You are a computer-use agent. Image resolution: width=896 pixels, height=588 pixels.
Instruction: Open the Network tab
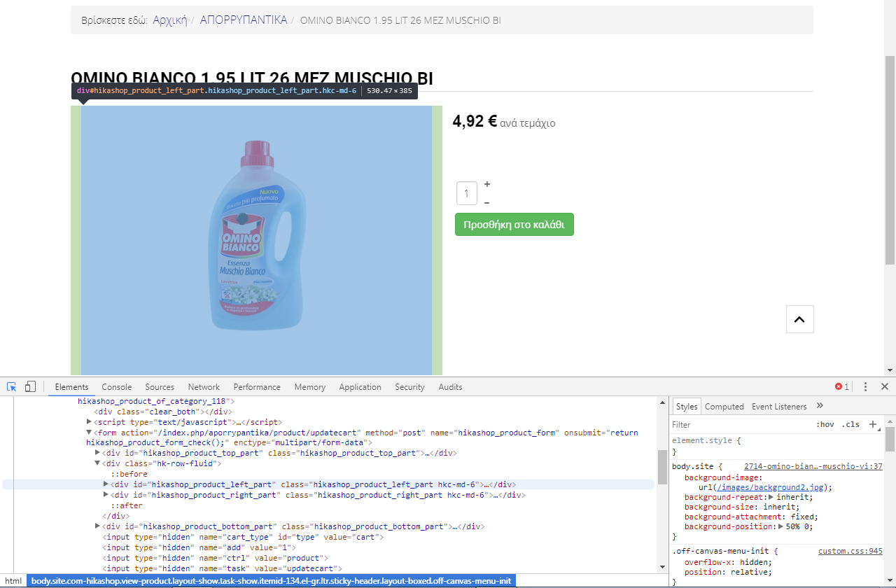[x=204, y=387]
